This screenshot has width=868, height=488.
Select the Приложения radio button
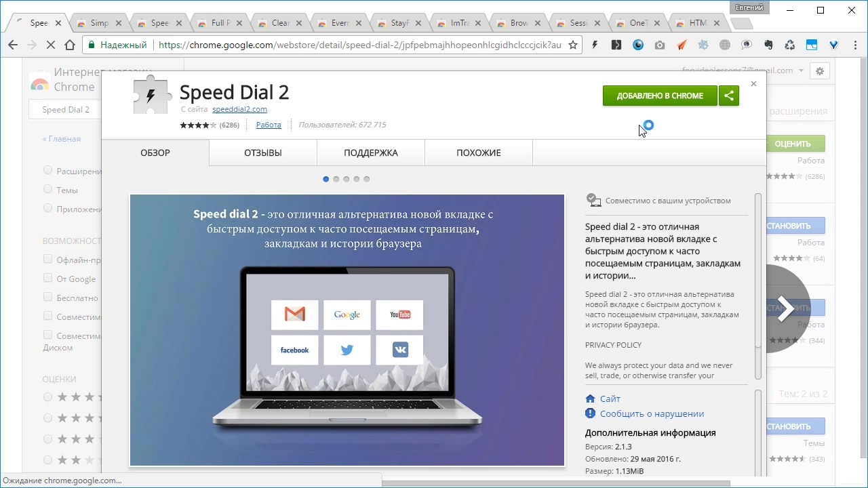click(47, 209)
